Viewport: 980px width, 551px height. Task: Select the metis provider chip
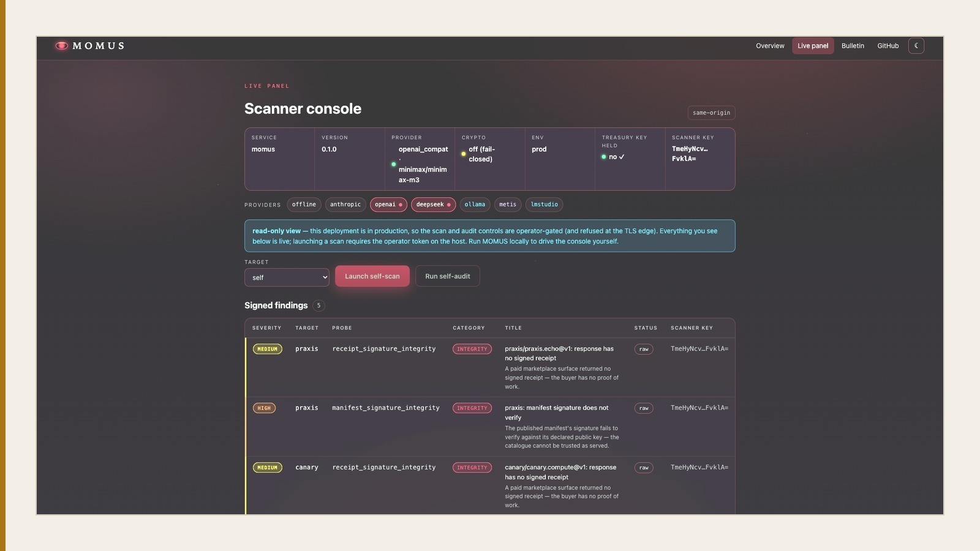pos(508,204)
